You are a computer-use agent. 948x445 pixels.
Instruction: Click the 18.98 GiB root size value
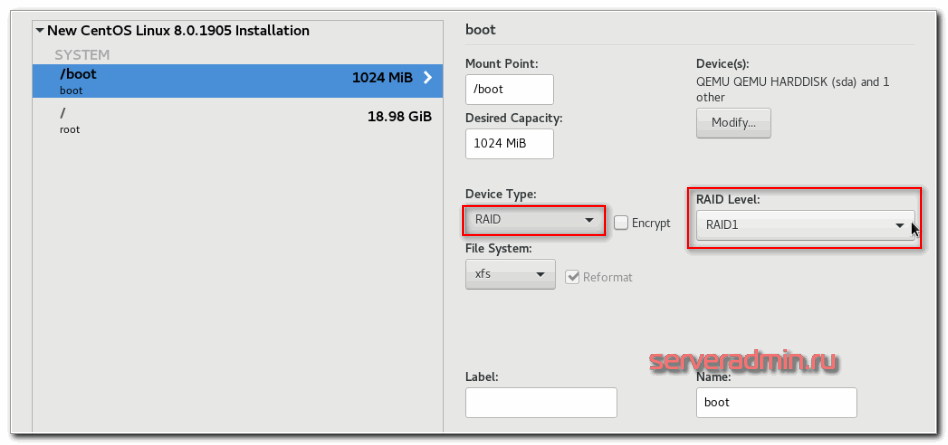(x=399, y=116)
